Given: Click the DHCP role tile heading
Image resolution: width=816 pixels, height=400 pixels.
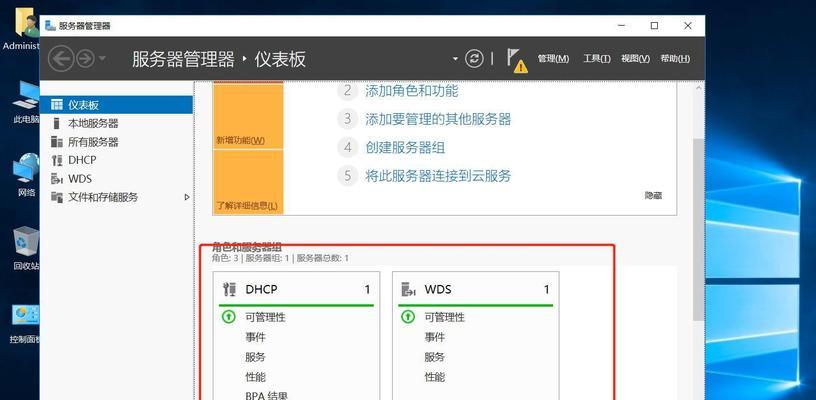Looking at the screenshot, I should (261, 289).
